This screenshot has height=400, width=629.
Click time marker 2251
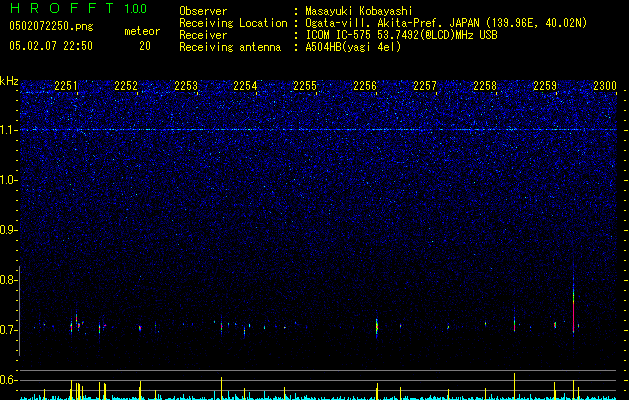pos(66,86)
